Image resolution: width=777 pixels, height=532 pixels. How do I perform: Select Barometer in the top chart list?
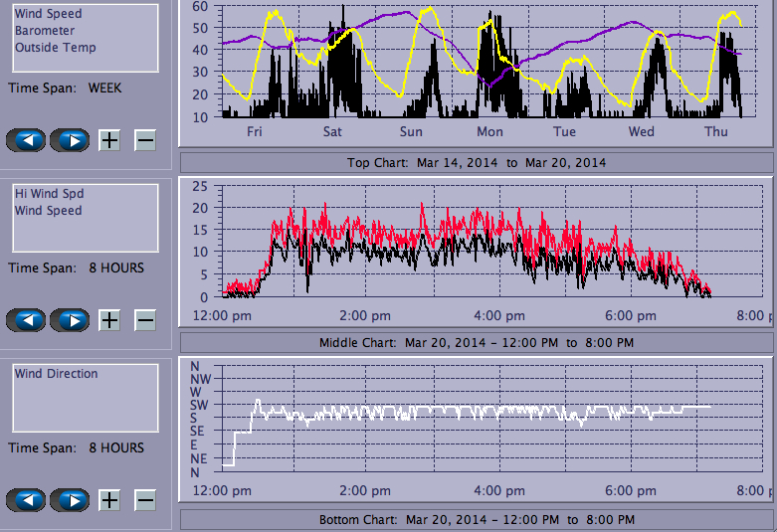click(43, 31)
